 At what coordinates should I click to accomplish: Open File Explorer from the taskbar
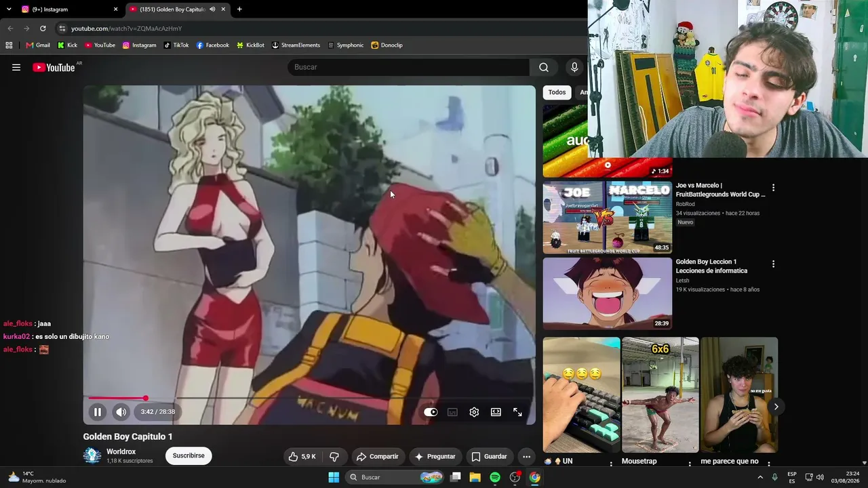coord(475,477)
